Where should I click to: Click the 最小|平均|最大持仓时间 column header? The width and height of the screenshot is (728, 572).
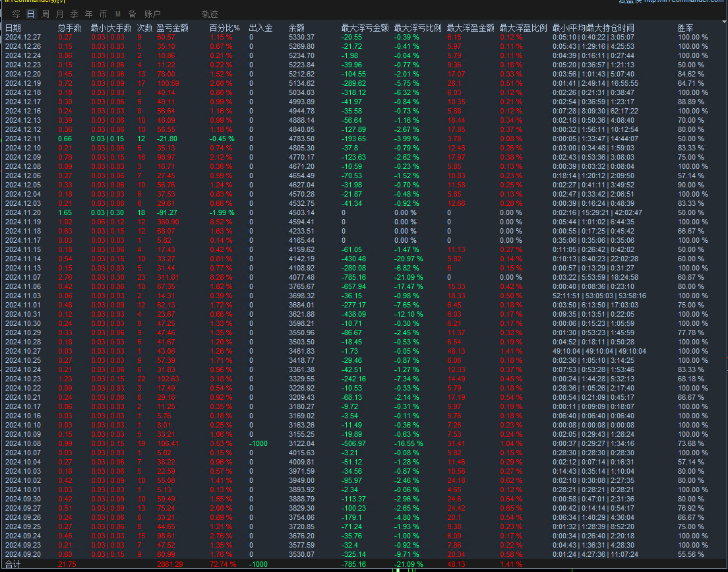coord(593,28)
